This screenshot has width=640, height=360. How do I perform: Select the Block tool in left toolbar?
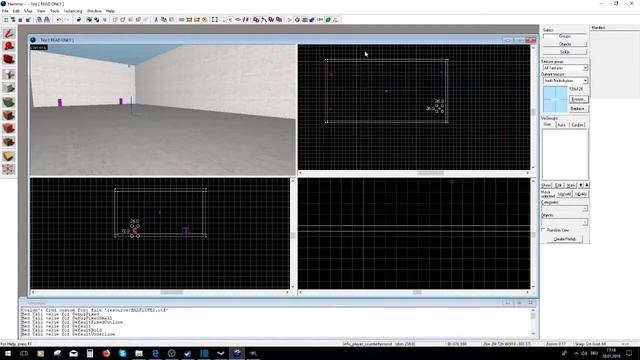coord(8,88)
